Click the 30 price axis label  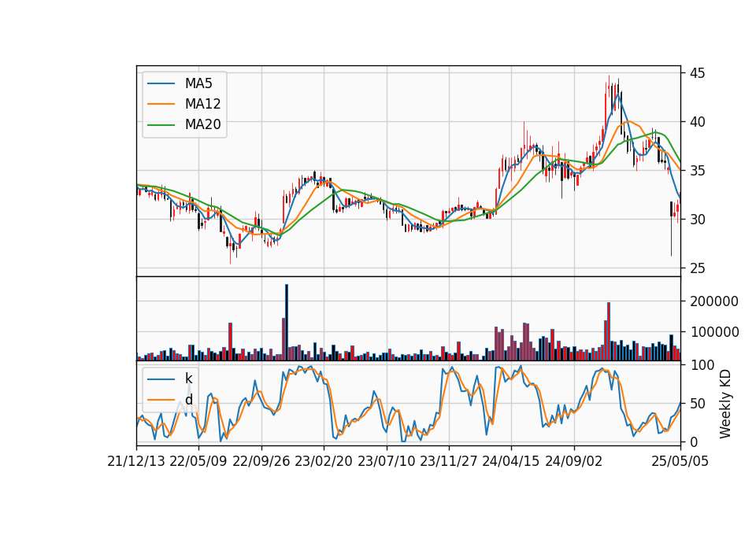pos(697,220)
